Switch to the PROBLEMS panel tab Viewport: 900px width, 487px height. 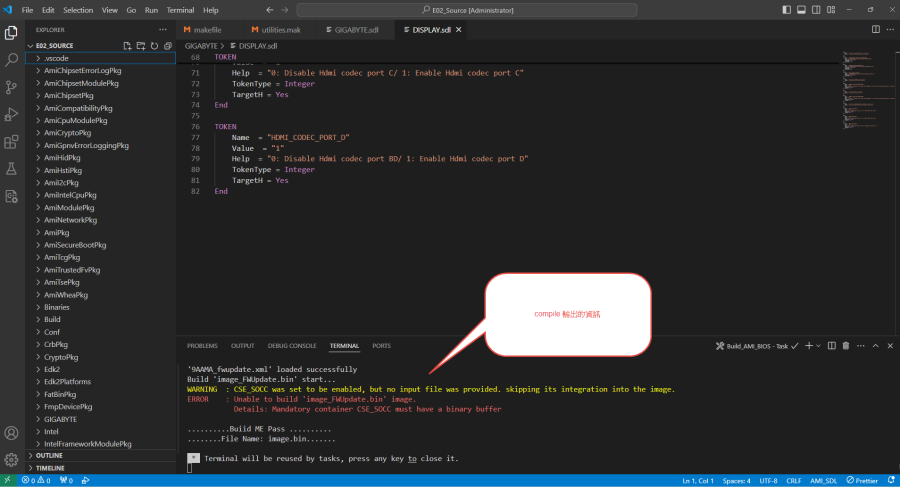click(202, 346)
